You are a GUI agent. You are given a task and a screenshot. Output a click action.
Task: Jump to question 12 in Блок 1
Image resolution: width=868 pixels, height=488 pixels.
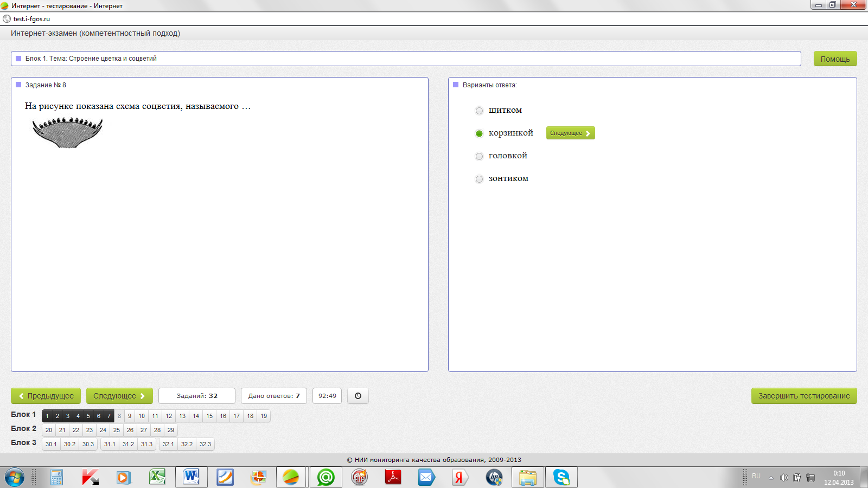169,416
